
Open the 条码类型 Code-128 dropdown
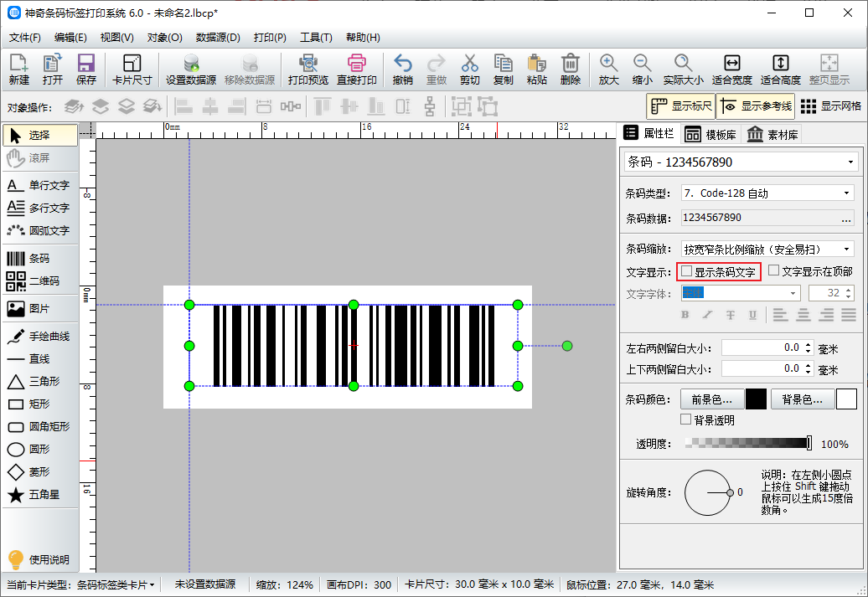[846, 193]
